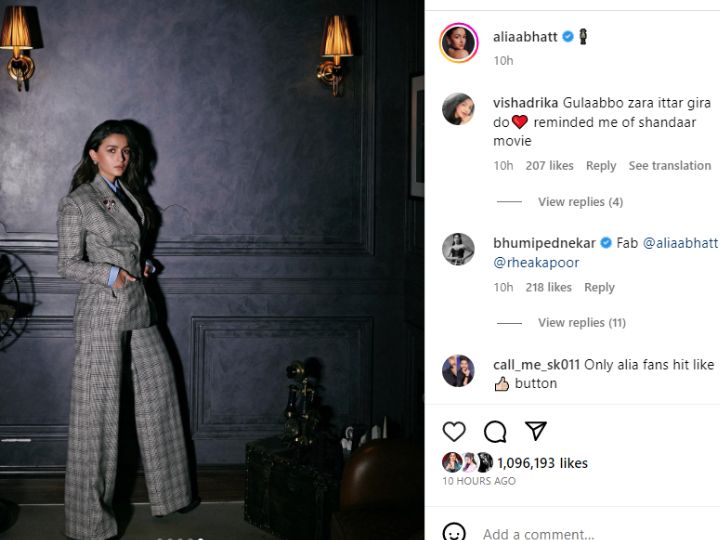Click vishadrika's profile avatar

pyautogui.click(x=458, y=109)
